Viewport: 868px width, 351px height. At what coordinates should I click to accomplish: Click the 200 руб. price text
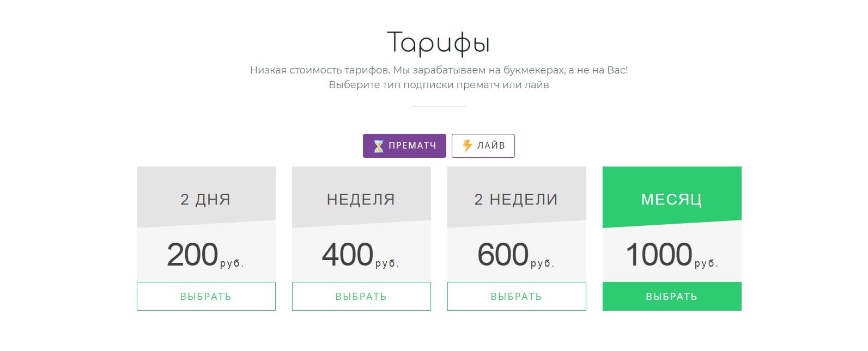(x=206, y=253)
